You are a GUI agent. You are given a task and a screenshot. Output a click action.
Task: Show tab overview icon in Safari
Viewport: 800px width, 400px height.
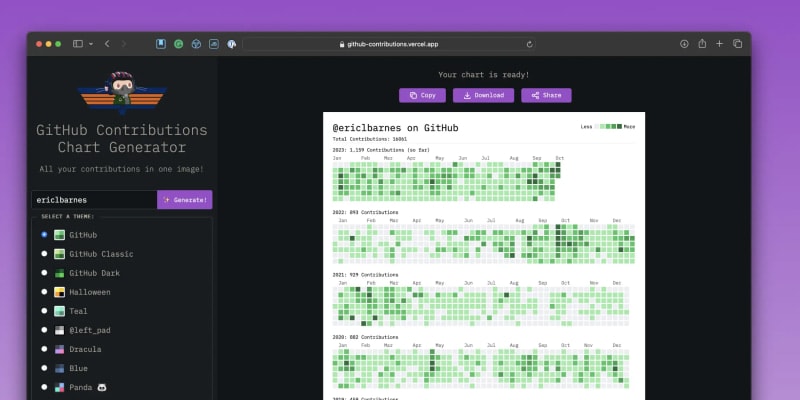(x=737, y=44)
